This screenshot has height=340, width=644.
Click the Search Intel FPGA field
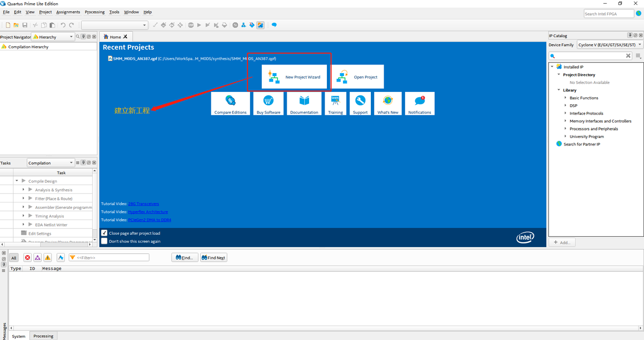click(x=609, y=13)
